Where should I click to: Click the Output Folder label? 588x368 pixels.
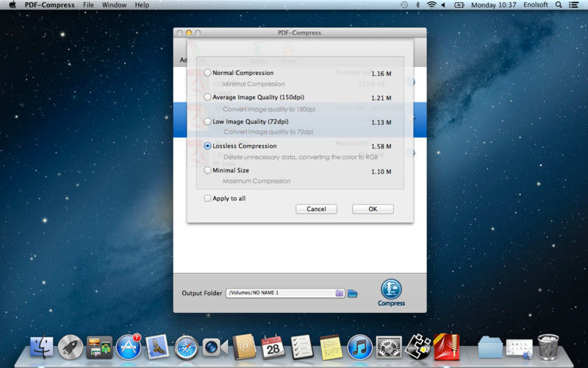pos(201,293)
